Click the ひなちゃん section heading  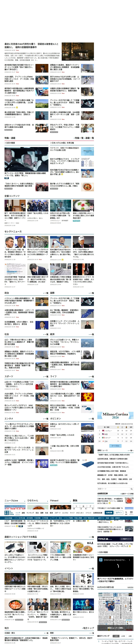[x=33, y=500]
